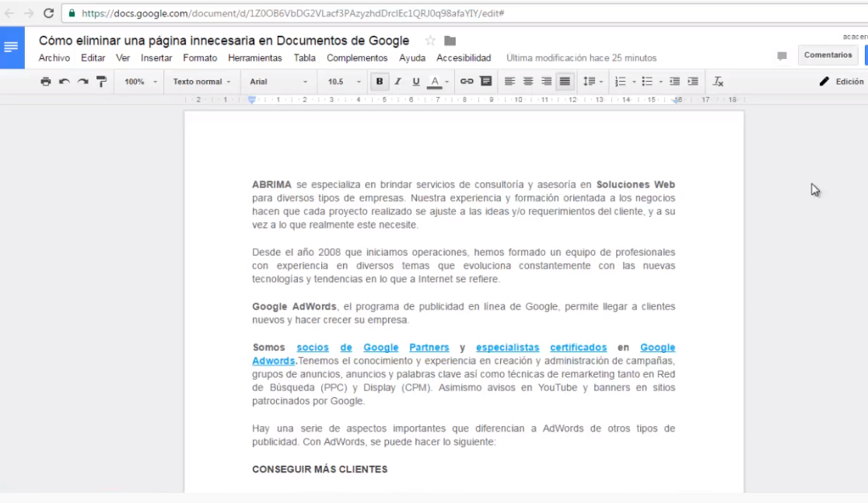Follow the 'certificados' hyperlink
This screenshot has height=503, width=868.
coord(579,348)
